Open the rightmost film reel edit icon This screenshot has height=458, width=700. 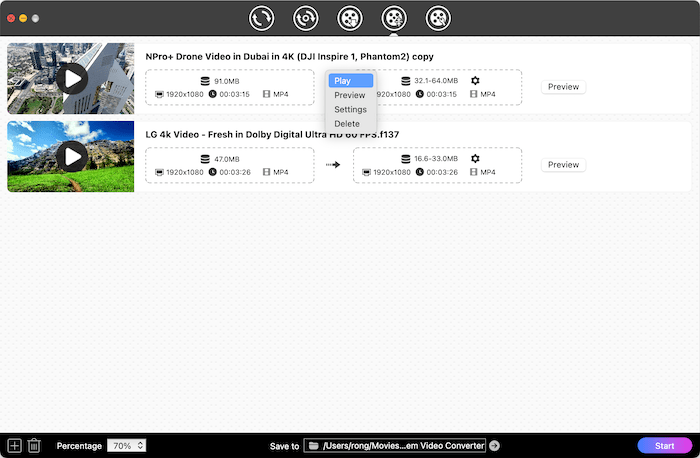pos(438,17)
